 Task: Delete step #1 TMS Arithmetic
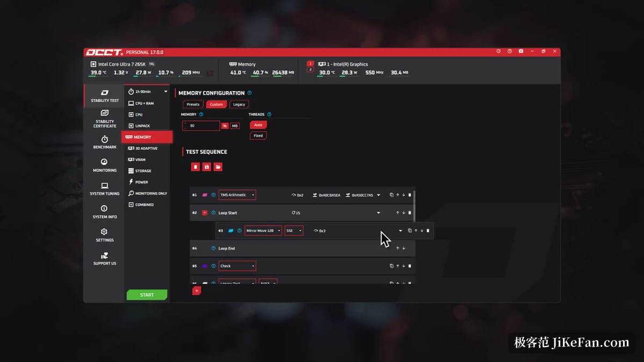tap(410, 195)
